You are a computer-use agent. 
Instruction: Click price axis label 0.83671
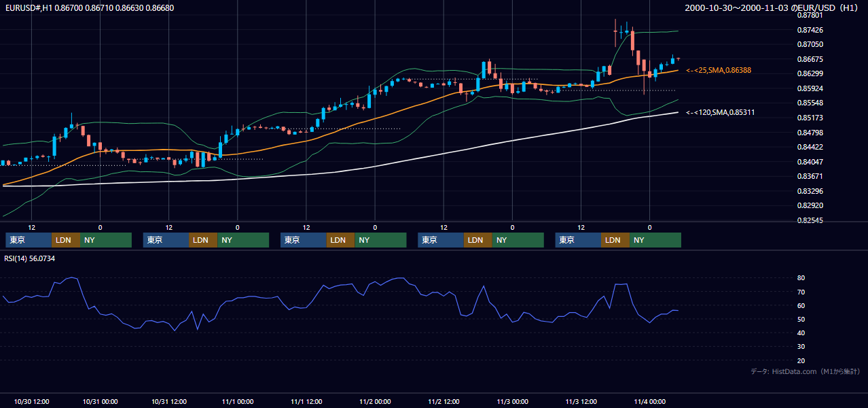coord(810,176)
